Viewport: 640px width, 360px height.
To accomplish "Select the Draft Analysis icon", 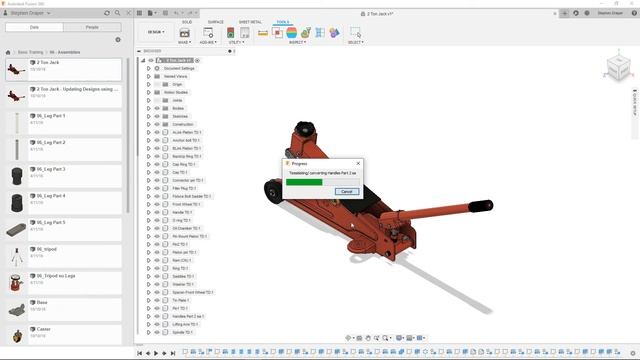I will (306, 33).
